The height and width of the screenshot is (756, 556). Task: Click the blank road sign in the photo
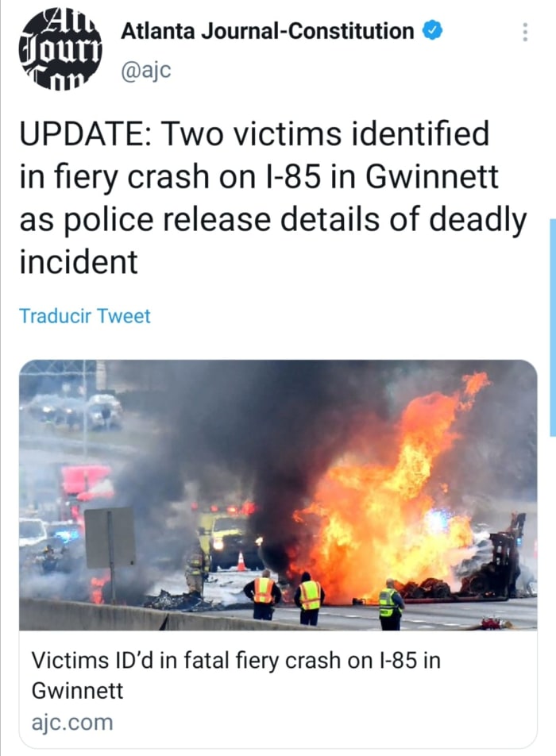coord(110,538)
